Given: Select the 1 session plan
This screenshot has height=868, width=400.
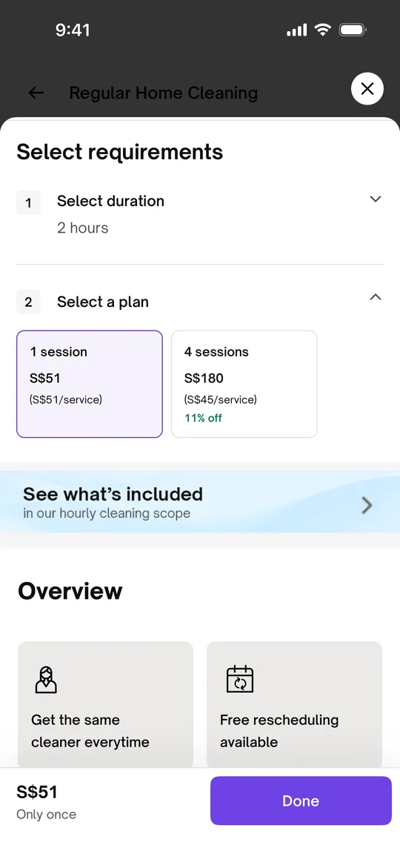Looking at the screenshot, I should 90,384.
